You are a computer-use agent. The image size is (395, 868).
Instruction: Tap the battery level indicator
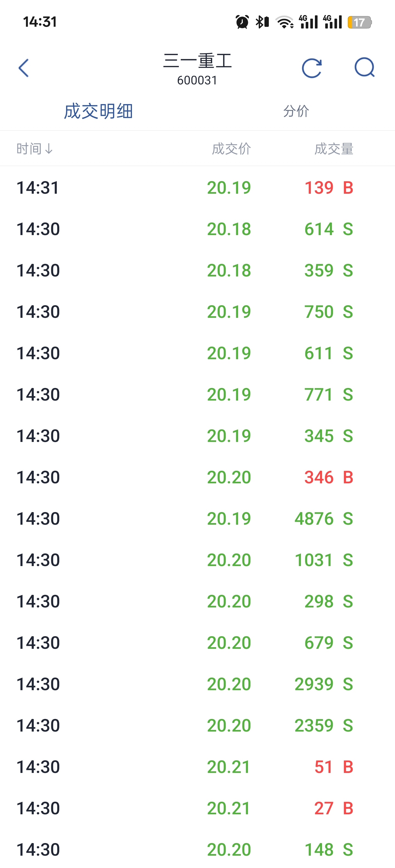pyautogui.click(x=360, y=22)
